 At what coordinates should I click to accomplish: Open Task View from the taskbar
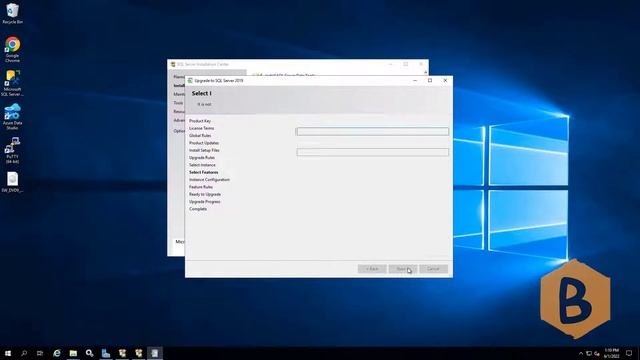pos(40,353)
